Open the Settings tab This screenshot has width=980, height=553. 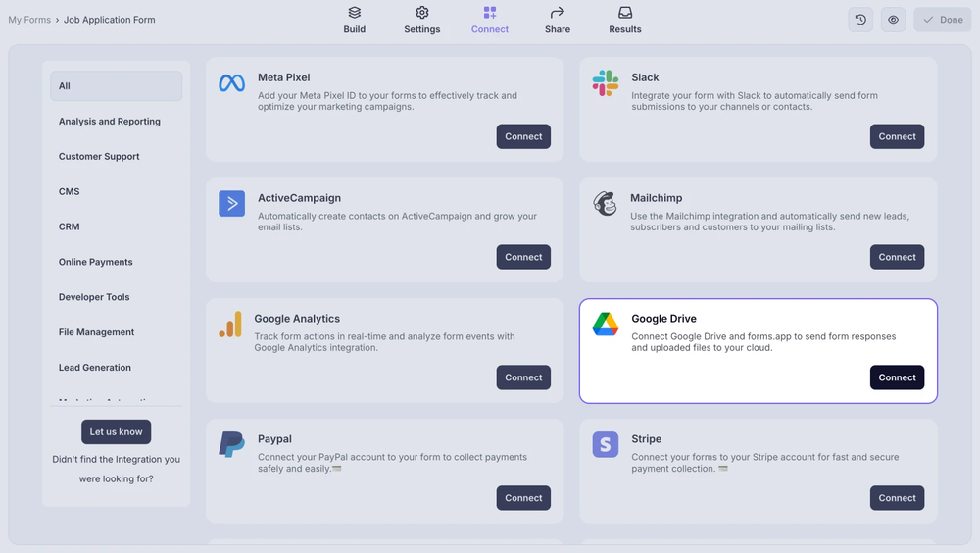click(x=422, y=20)
